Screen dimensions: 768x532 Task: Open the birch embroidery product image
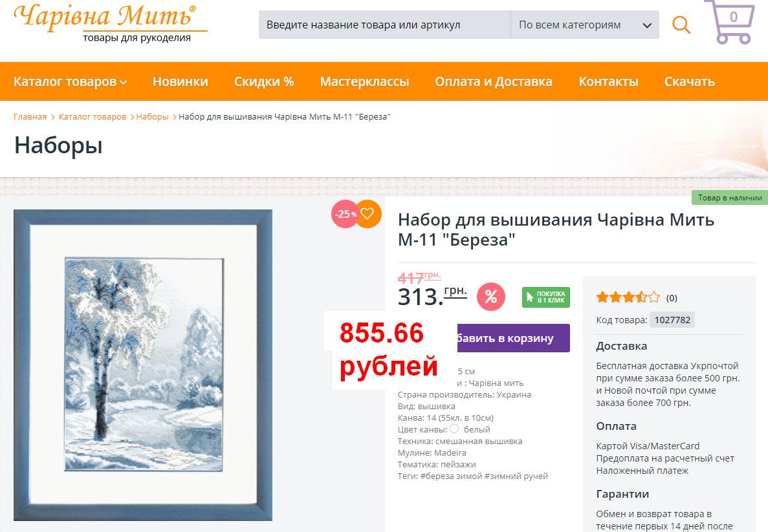[143, 365]
